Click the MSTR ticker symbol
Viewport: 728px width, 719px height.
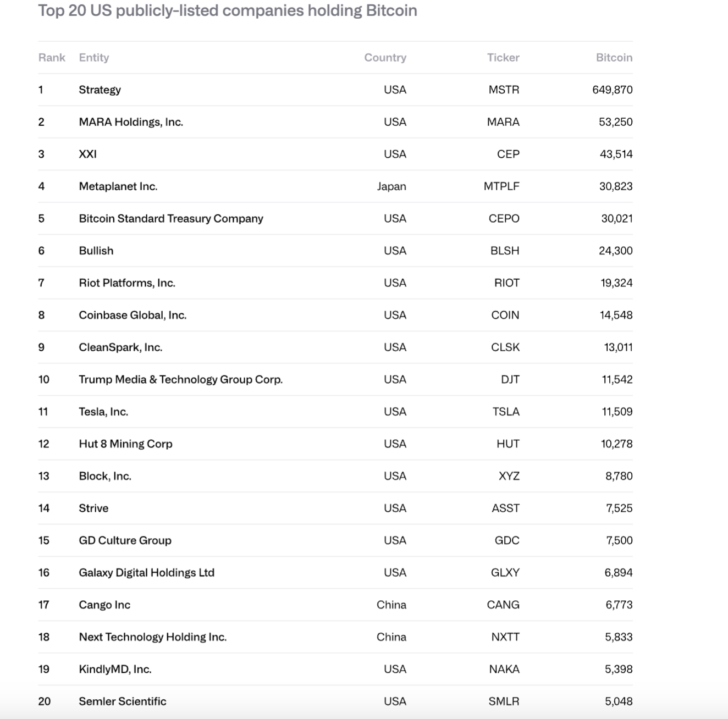click(x=504, y=90)
